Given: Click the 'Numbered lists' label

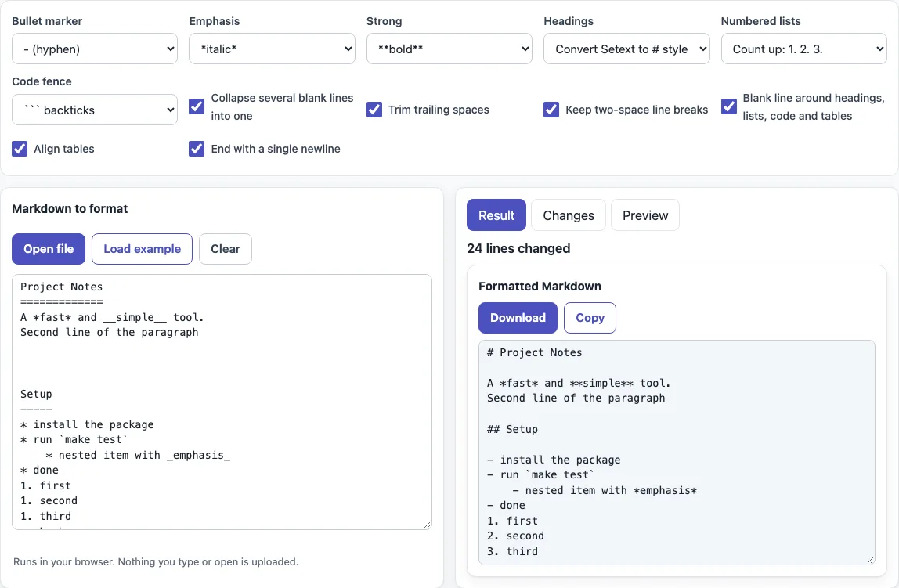Looking at the screenshot, I should coord(761,21).
